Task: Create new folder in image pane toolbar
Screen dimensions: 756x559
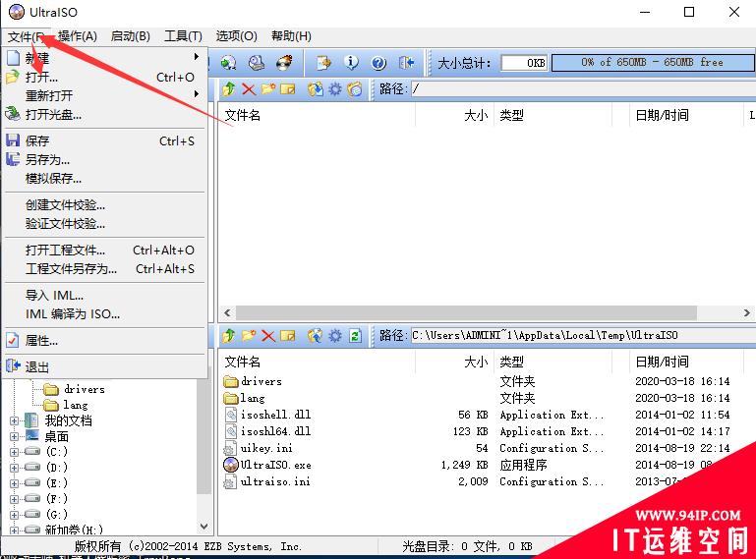Action: point(268,89)
